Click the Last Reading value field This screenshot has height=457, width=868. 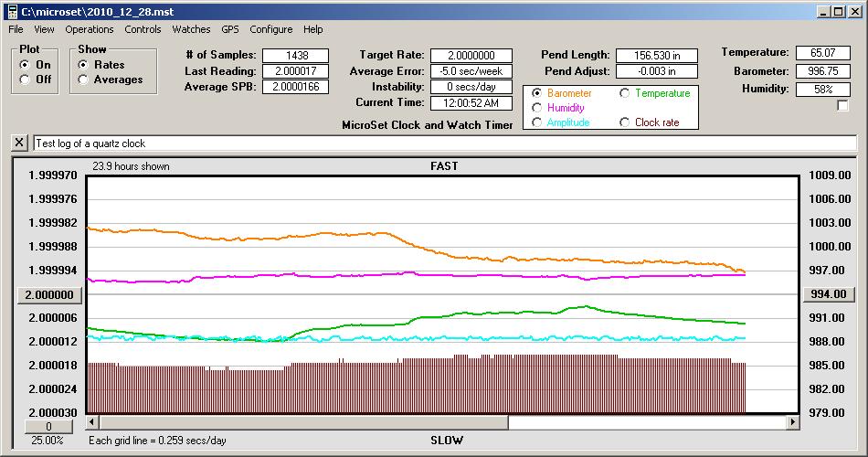tap(296, 71)
